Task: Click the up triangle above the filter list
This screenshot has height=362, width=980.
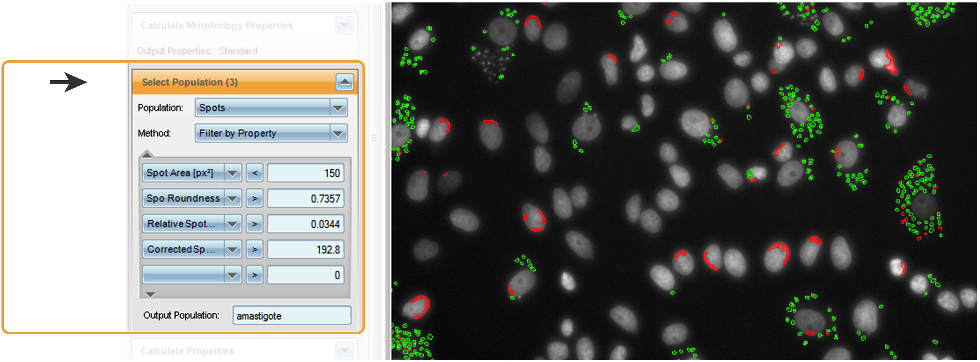Action: point(148,154)
